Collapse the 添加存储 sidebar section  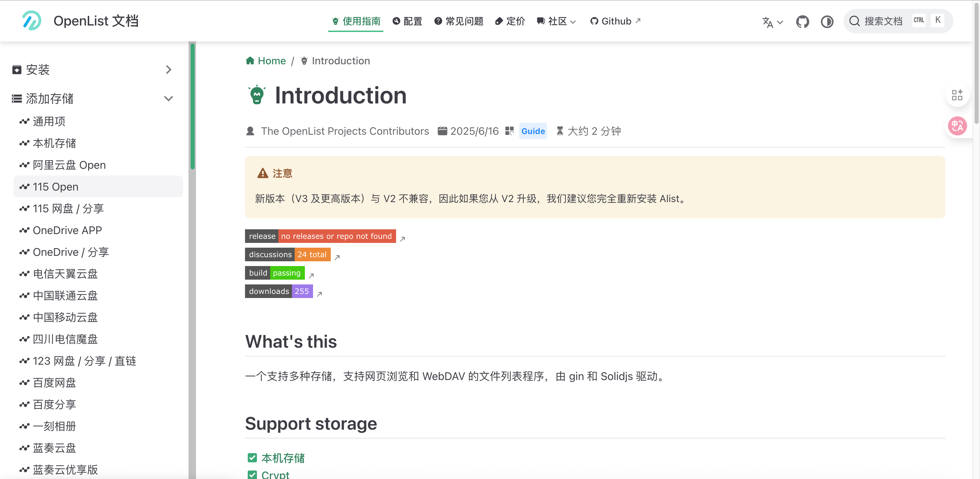coord(168,99)
